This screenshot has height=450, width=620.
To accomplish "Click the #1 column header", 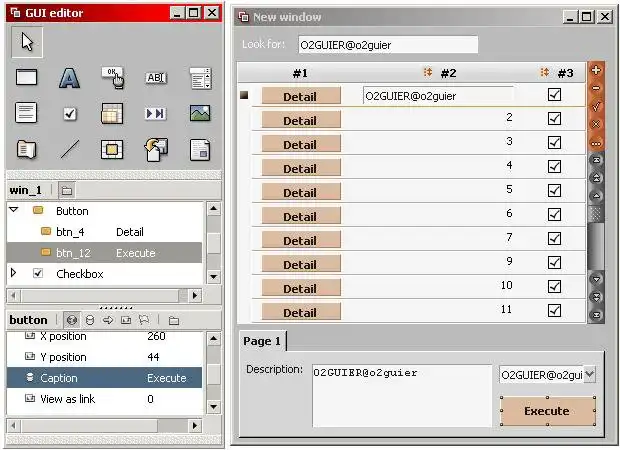I will click(x=300, y=73).
